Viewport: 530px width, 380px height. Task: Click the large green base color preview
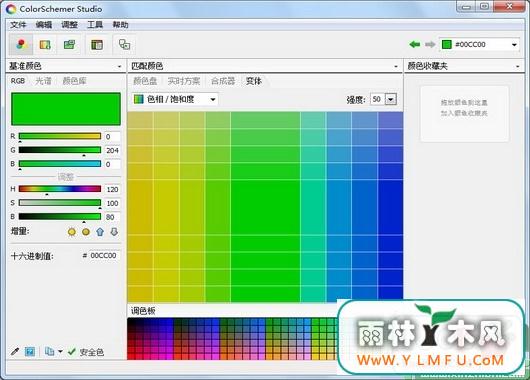pyautogui.click(x=66, y=109)
